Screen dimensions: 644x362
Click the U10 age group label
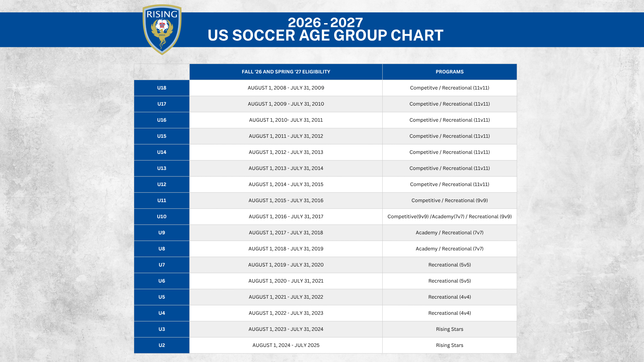[162, 217]
